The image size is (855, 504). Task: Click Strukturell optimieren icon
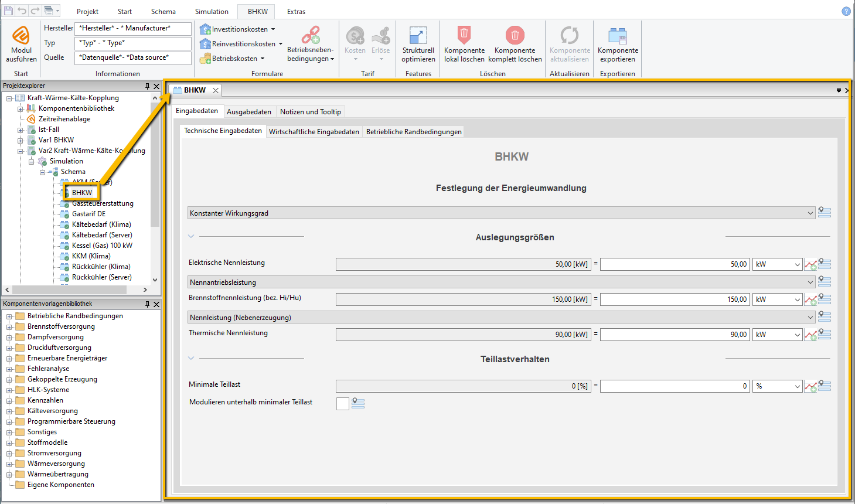(x=418, y=36)
